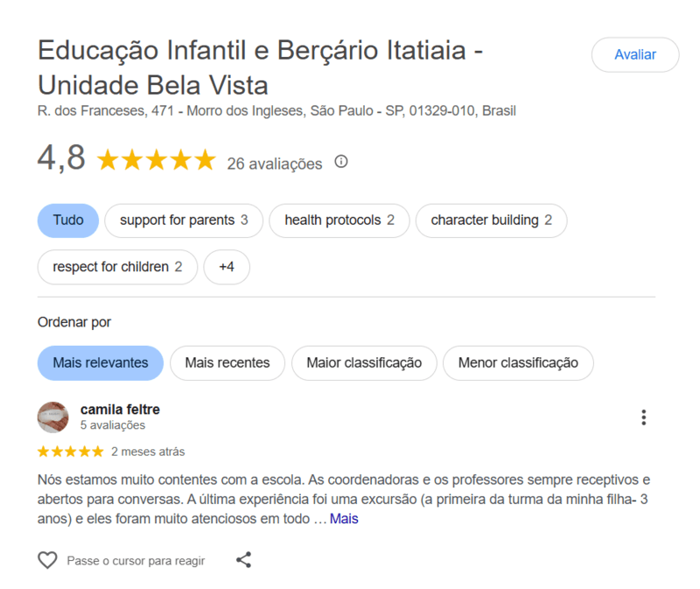Open camila feltre's reviewer profile name

(120, 410)
